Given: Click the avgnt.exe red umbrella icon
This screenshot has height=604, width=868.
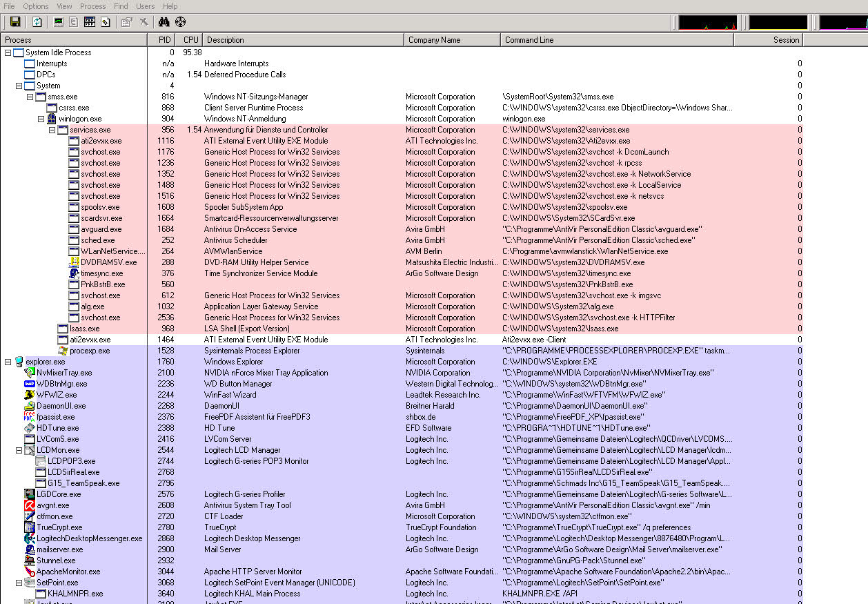Looking at the screenshot, I should pyautogui.click(x=30, y=505).
